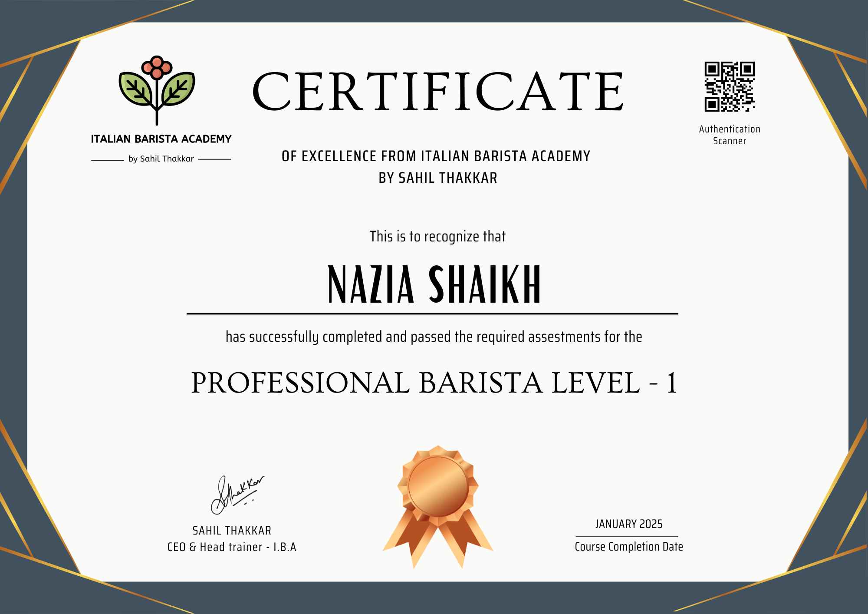Select the recipient name NAZIA SHAIKH

pyautogui.click(x=434, y=285)
